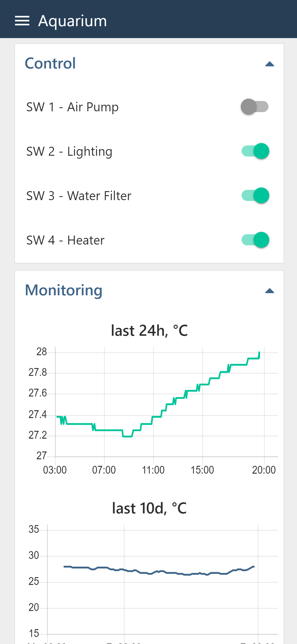
Task: Enable the SW 1 Air Pump switch
Action: (x=255, y=107)
